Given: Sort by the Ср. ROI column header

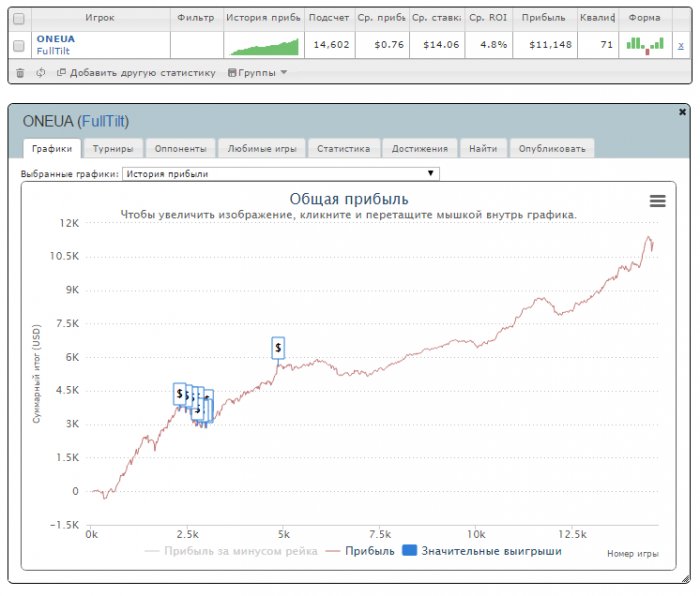Looking at the screenshot, I should [x=488, y=18].
